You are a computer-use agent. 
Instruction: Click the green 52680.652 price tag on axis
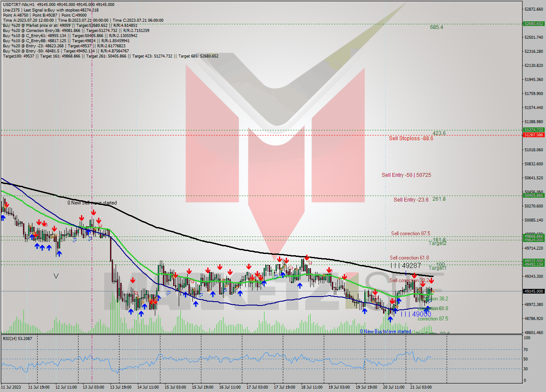(534, 24)
